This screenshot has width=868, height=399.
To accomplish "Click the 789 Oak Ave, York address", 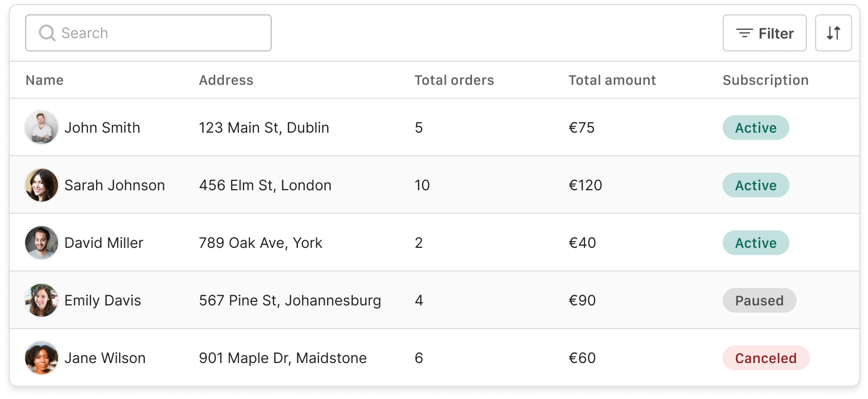I will tap(260, 243).
